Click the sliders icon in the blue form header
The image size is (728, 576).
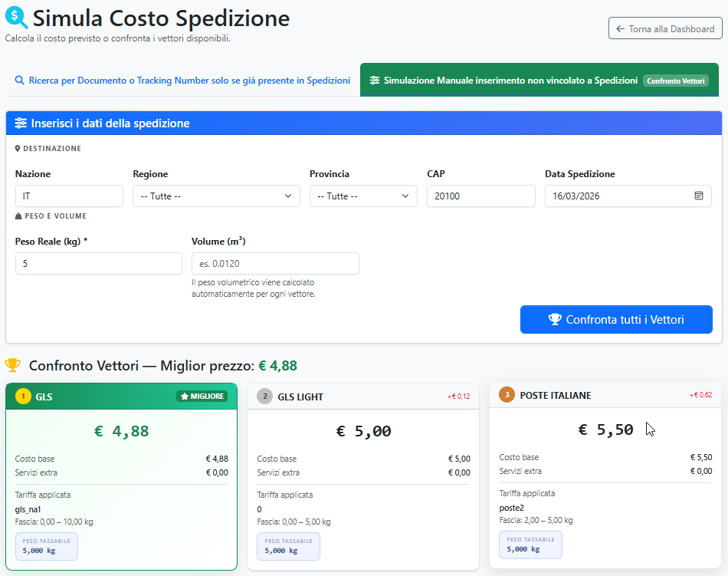21,123
